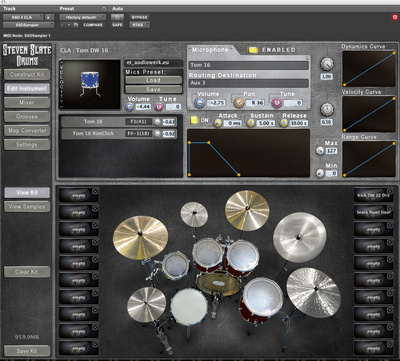This screenshot has width=400, height=361.
Task: Click the Release knob of the envelope
Action: [x=284, y=123]
